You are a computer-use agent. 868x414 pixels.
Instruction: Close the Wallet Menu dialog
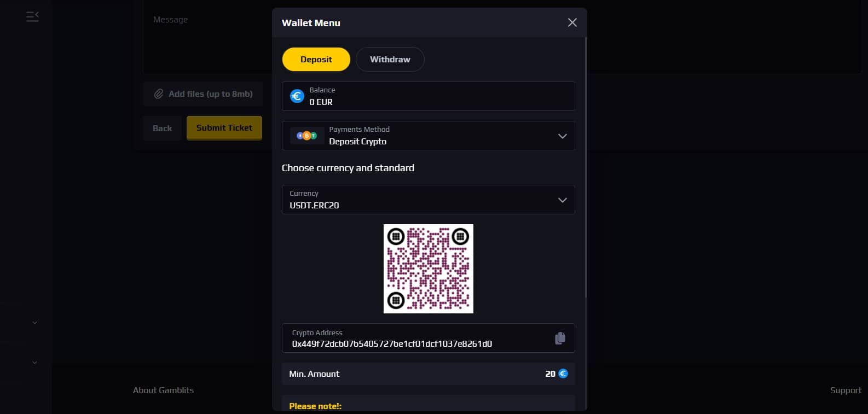tap(572, 22)
